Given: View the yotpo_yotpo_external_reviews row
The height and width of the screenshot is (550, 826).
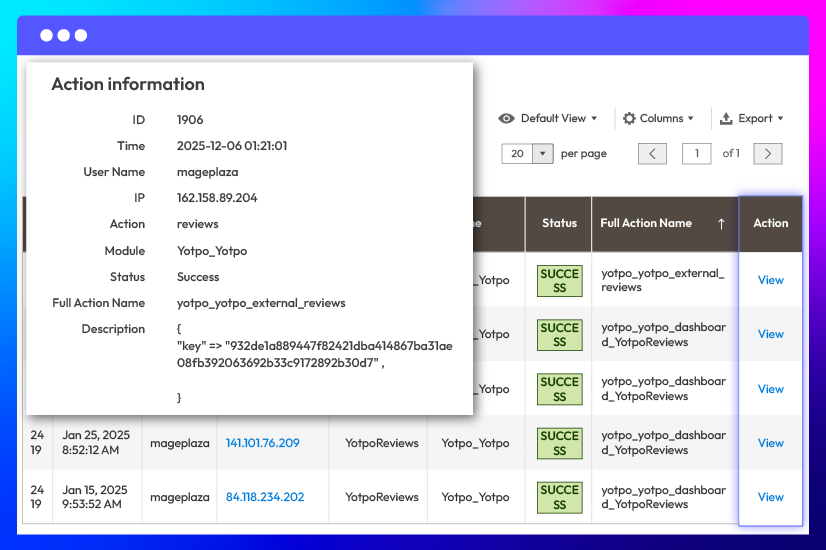Looking at the screenshot, I should pos(771,280).
